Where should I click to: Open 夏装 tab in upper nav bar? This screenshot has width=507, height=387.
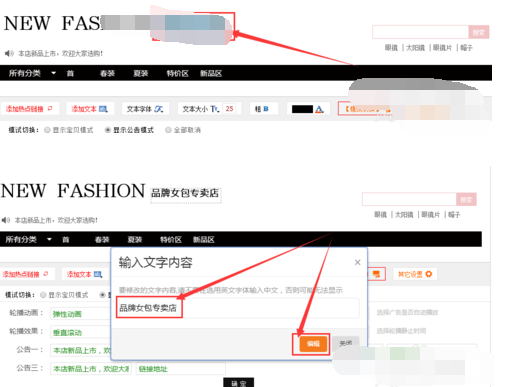(x=140, y=73)
